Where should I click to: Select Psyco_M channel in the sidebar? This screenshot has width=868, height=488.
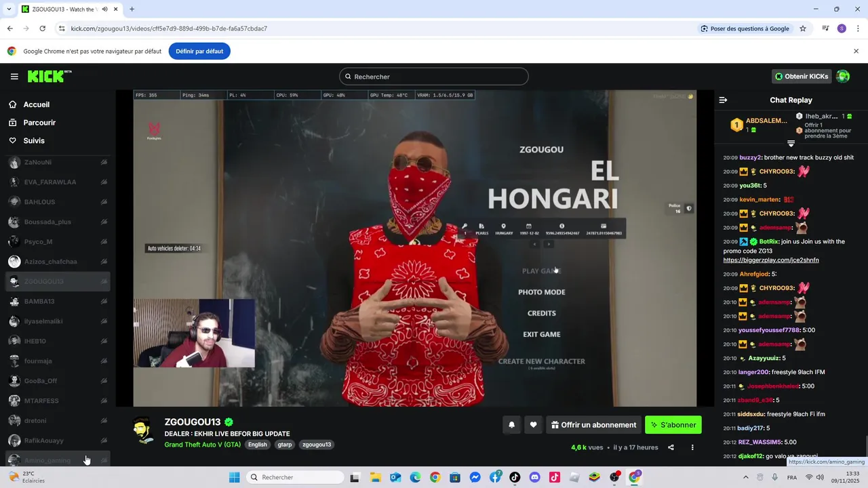58,242
